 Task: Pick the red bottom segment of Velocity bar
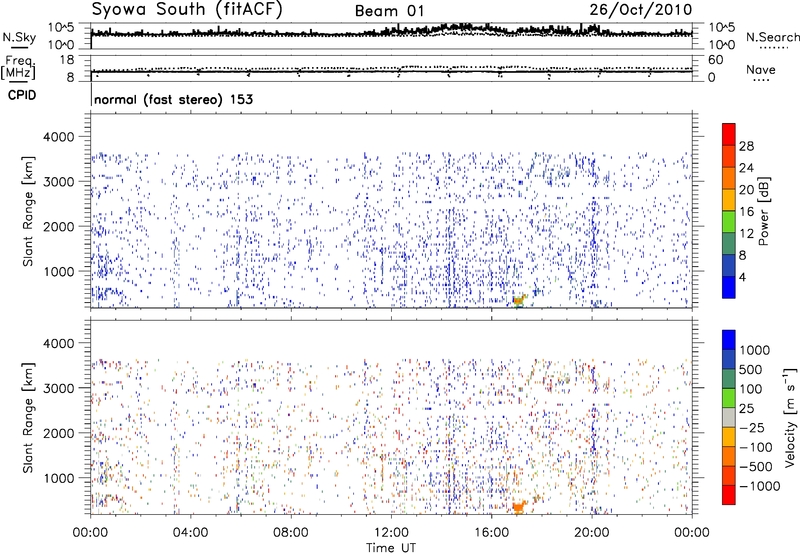click(x=729, y=495)
